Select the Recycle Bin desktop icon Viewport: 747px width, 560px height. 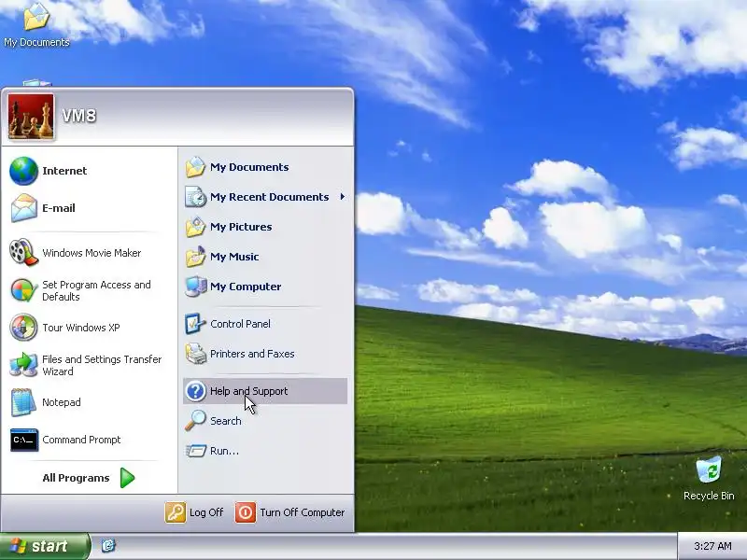click(709, 469)
